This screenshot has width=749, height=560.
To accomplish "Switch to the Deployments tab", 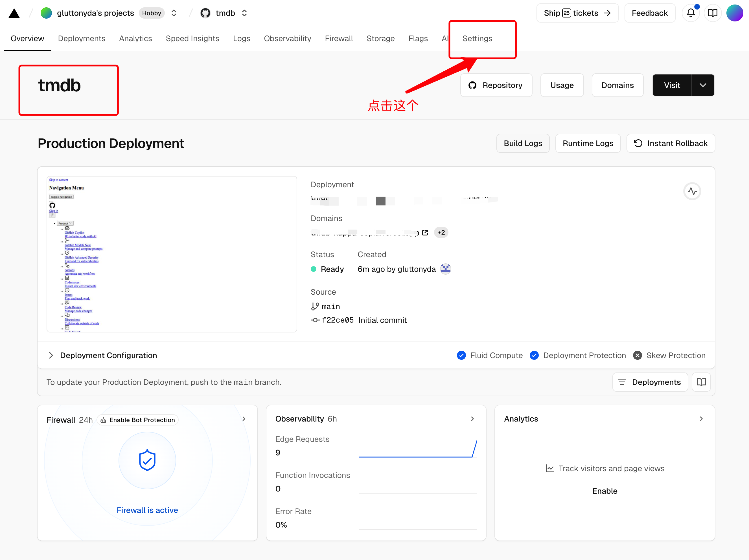I will (82, 39).
